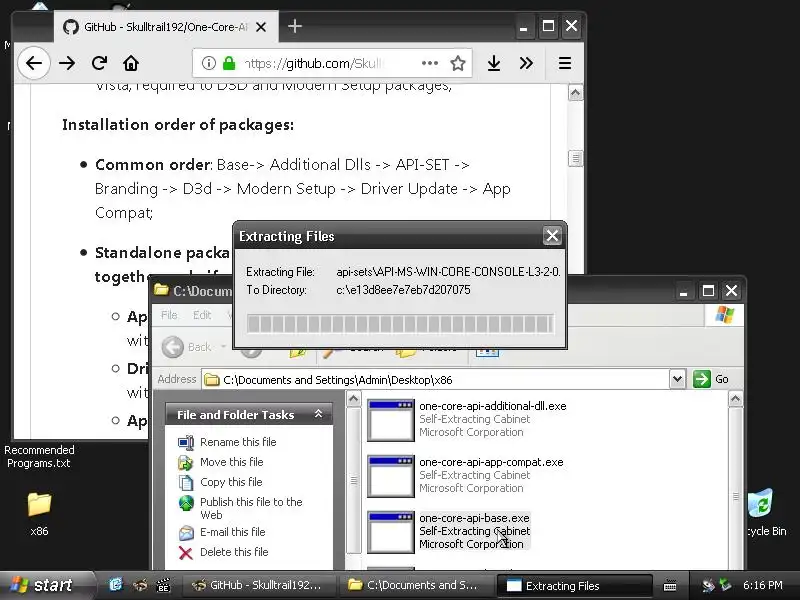Click the Firefox page scrollbar thumb

click(x=576, y=158)
